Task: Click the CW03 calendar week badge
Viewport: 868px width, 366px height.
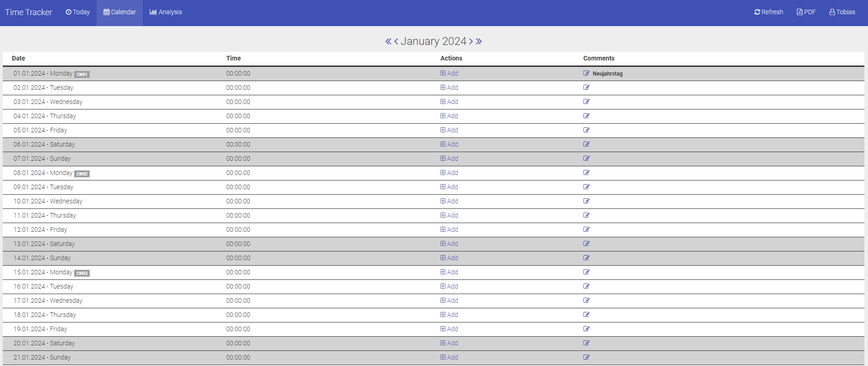Action: (82, 273)
